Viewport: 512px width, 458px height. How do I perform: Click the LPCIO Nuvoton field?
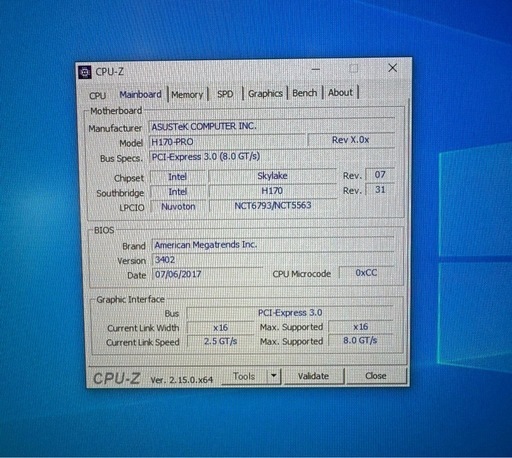[x=178, y=207]
